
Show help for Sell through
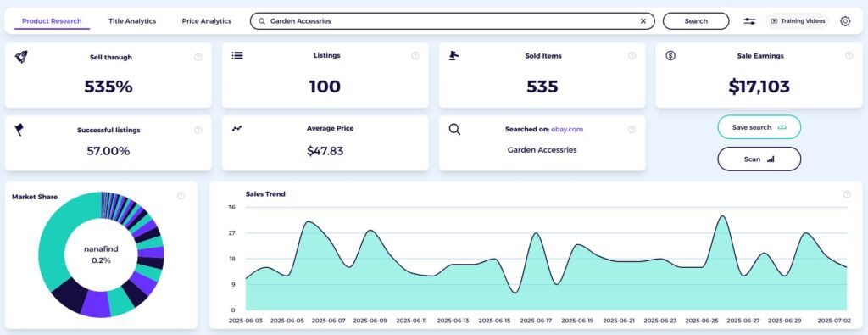tap(198, 57)
